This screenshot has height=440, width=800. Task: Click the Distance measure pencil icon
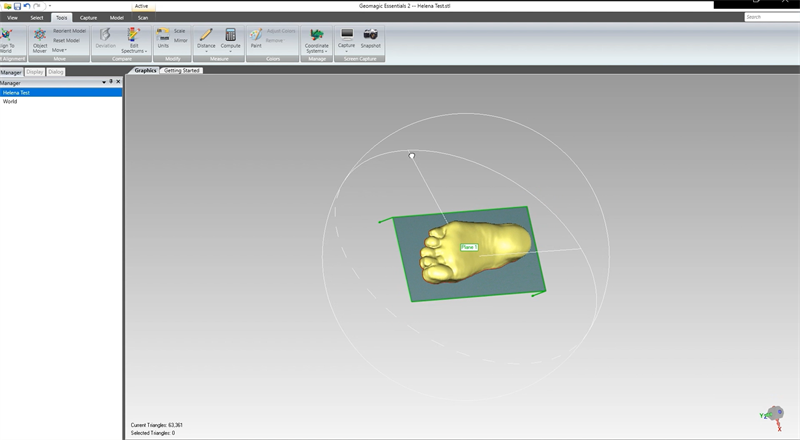(x=206, y=35)
